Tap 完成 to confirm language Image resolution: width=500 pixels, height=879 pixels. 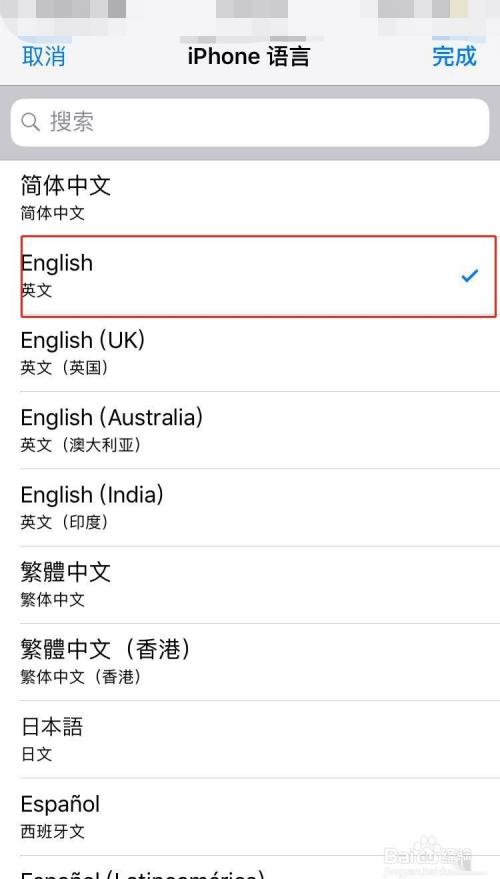coord(455,57)
